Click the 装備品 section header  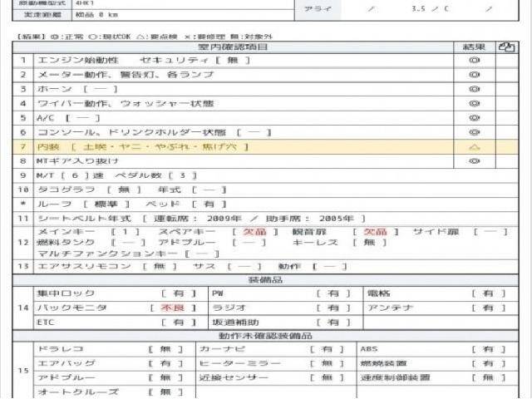click(x=265, y=280)
